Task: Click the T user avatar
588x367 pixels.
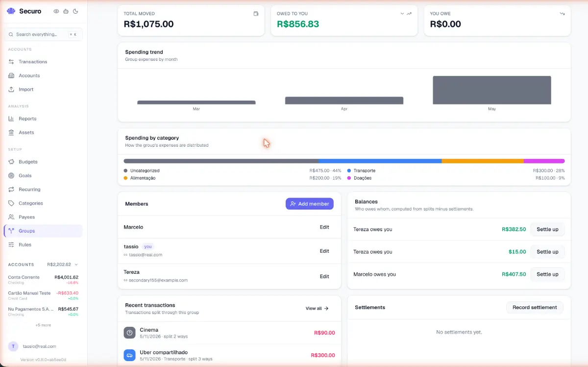Action: click(x=13, y=346)
